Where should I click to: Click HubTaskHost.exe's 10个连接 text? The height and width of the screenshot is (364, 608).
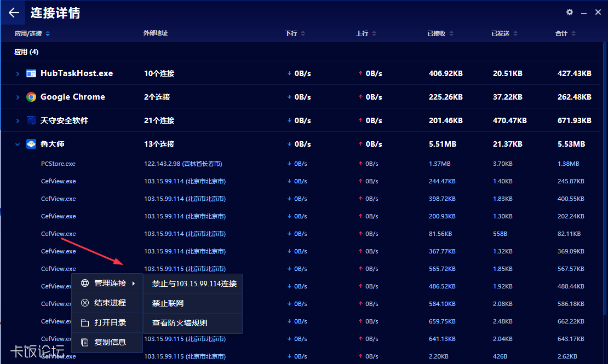(159, 73)
